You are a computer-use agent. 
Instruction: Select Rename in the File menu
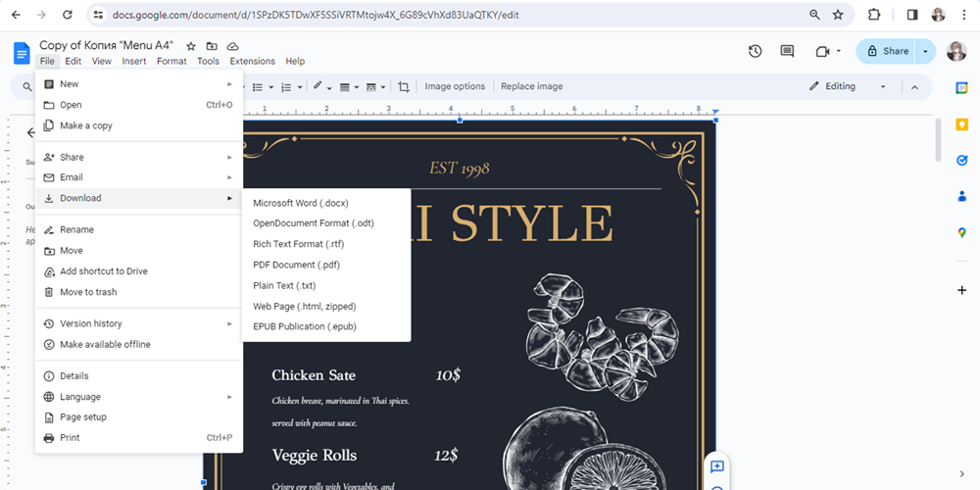139,230
